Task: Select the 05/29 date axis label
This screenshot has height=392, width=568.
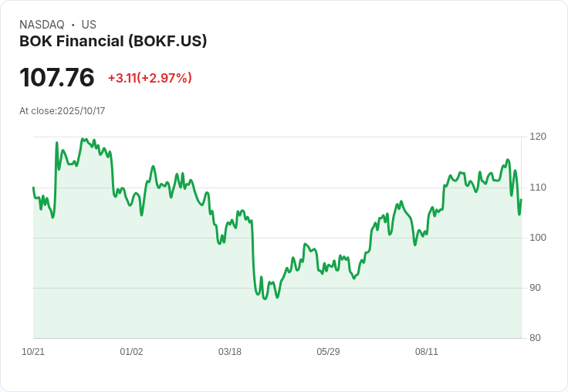Action: 328,352
